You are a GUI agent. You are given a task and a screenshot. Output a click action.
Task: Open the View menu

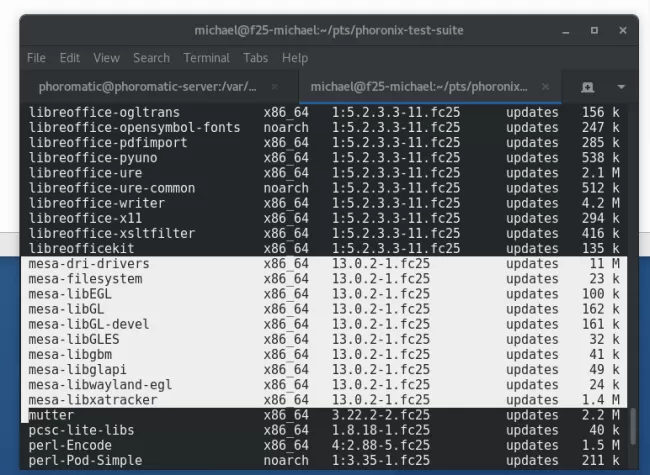[107, 58]
